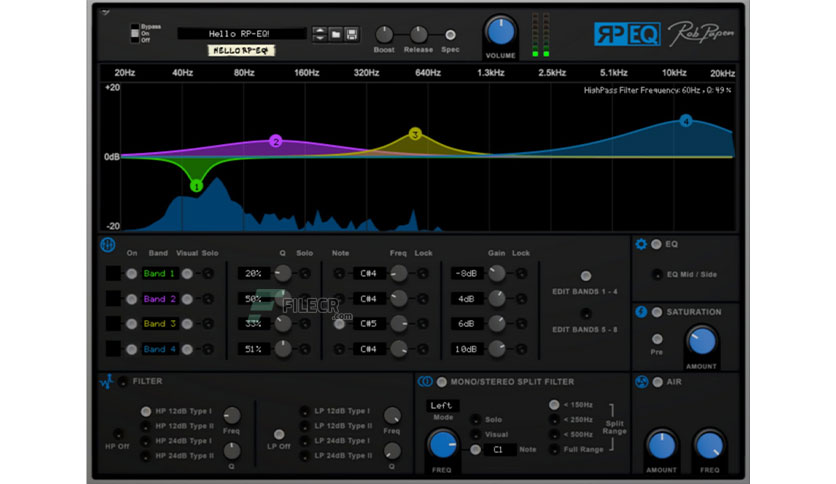Toggle the EQ section power button
This screenshot has height=484, width=836.
click(x=656, y=244)
